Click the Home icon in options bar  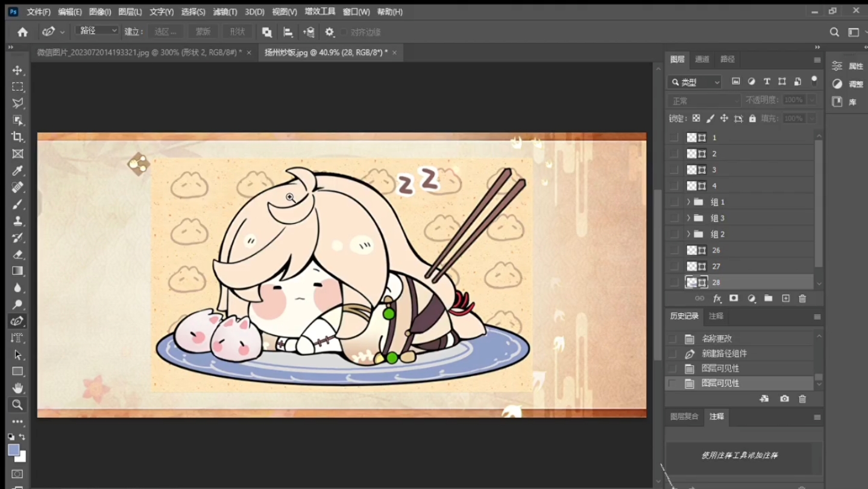pos(22,32)
